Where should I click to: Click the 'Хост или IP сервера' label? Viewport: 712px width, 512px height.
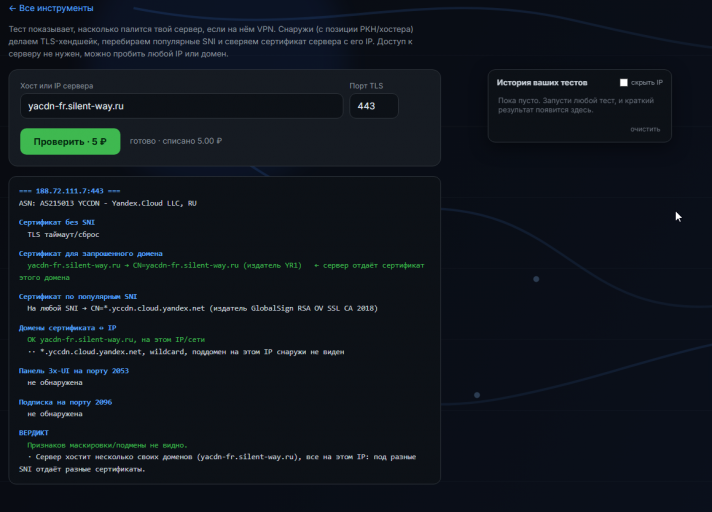56,86
